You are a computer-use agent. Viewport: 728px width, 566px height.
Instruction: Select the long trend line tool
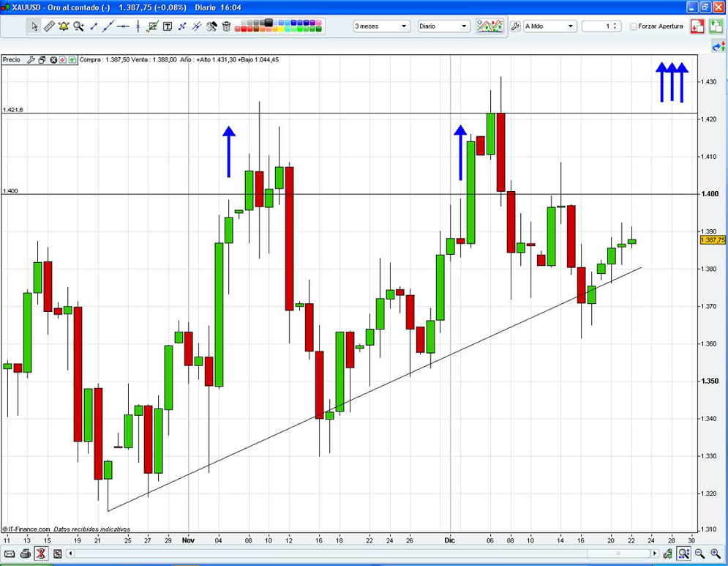(x=108, y=26)
